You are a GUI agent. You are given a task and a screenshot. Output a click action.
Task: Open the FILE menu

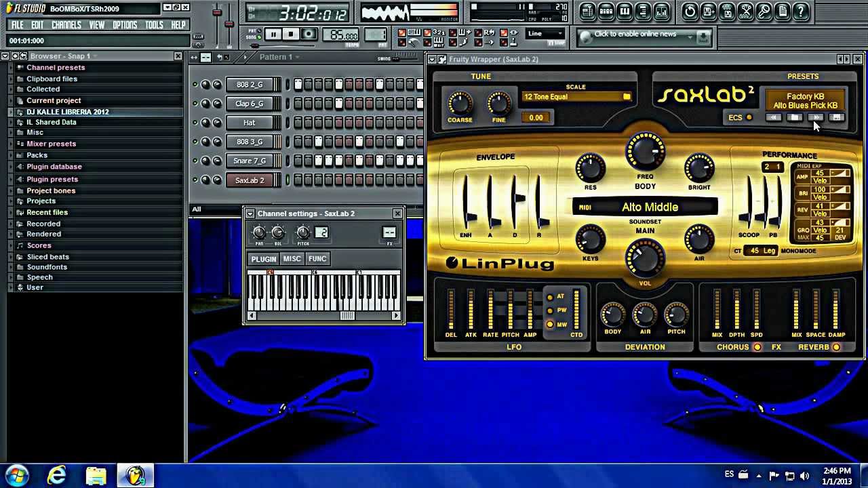tap(17, 25)
